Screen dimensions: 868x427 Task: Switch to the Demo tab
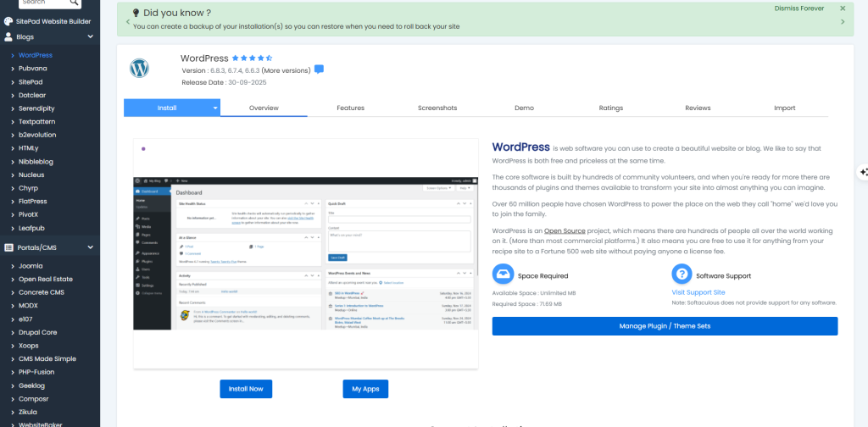coord(524,108)
